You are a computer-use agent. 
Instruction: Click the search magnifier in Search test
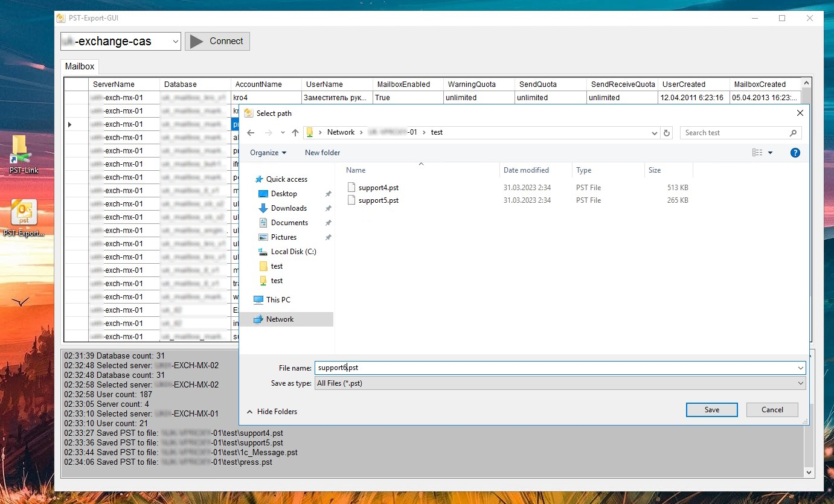(794, 133)
